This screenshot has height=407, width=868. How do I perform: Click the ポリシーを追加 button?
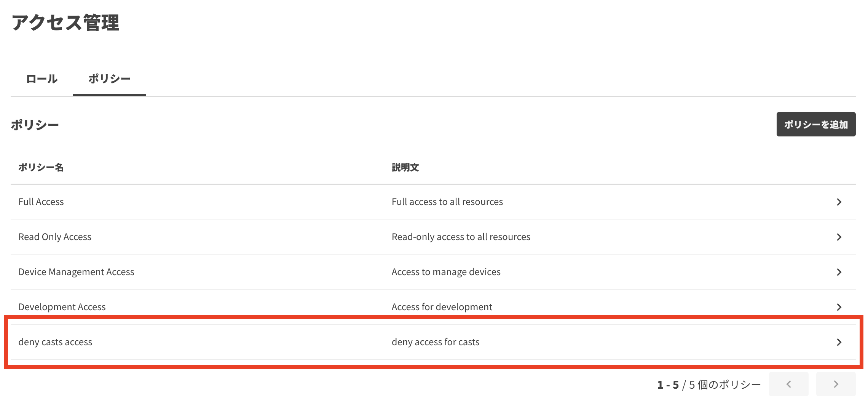pos(815,124)
